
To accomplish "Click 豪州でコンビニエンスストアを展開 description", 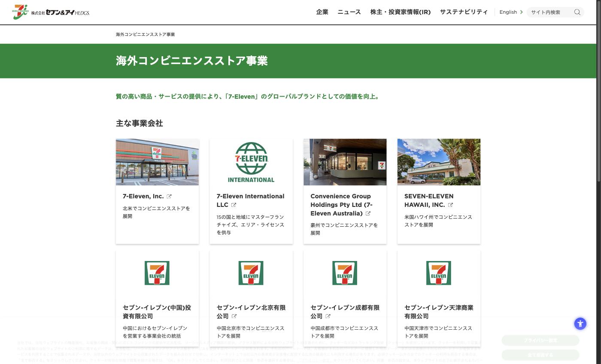I will (344, 229).
